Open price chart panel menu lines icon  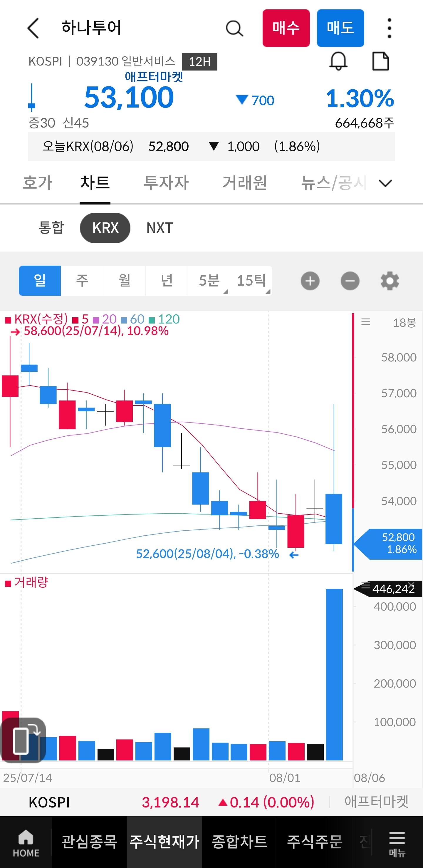(366, 322)
